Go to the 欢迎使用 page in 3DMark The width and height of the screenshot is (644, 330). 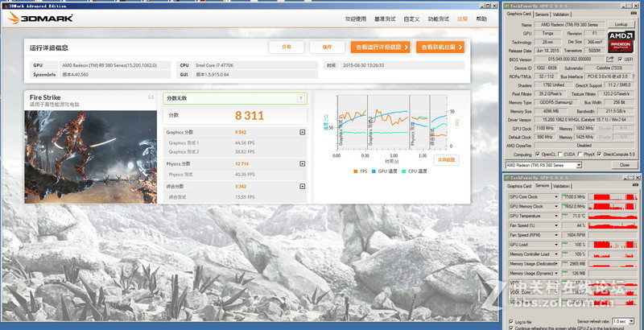coord(355,19)
